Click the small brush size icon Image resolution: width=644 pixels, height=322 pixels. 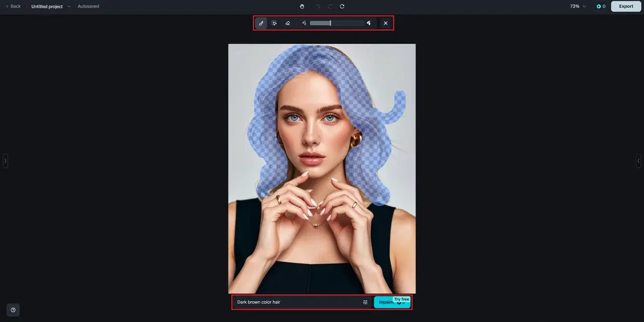click(304, 23)
